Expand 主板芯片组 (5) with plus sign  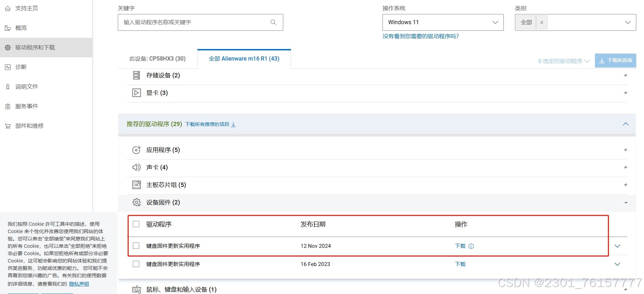click(625, 185)
